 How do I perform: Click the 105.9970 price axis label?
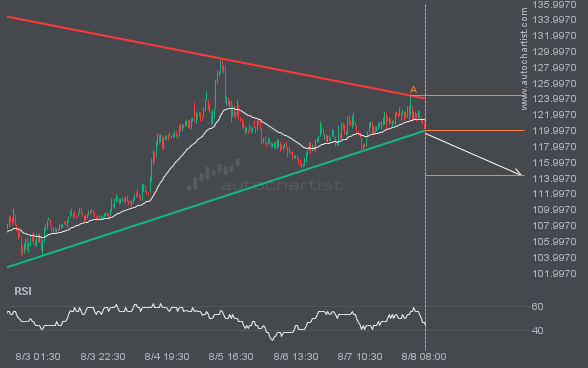(x=554, y=242)
